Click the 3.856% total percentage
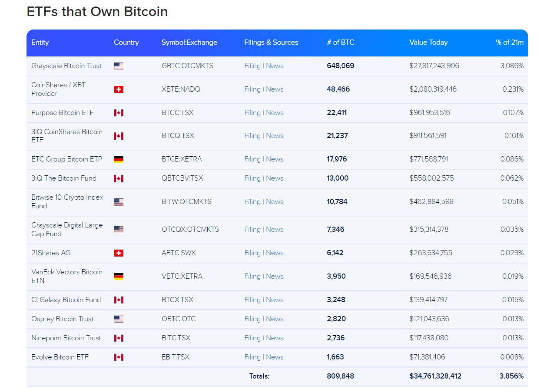Viewport: 540px width, 392px height. (511, 376)
